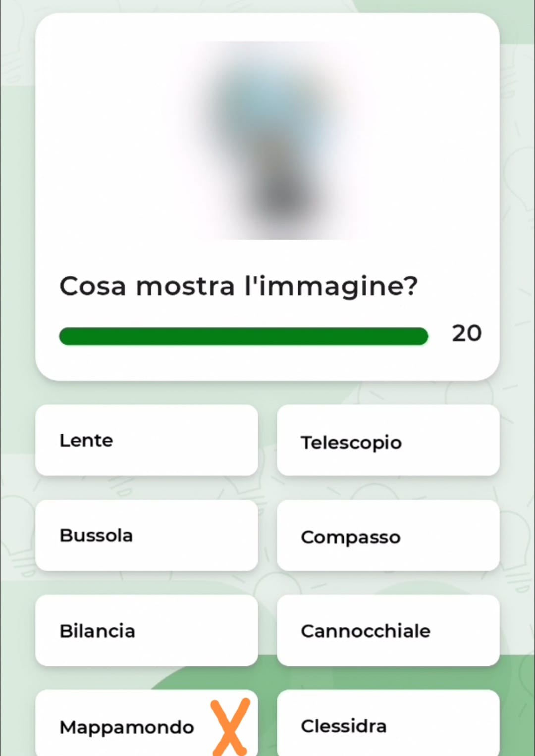Click the word immagine in the question
Viewport: 535px width, 756px height.
338,287
